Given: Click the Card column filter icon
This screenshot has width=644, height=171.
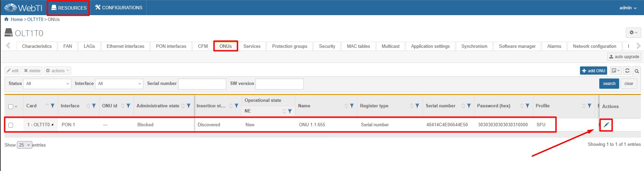Looking at the screenshot, I should 52,106.
